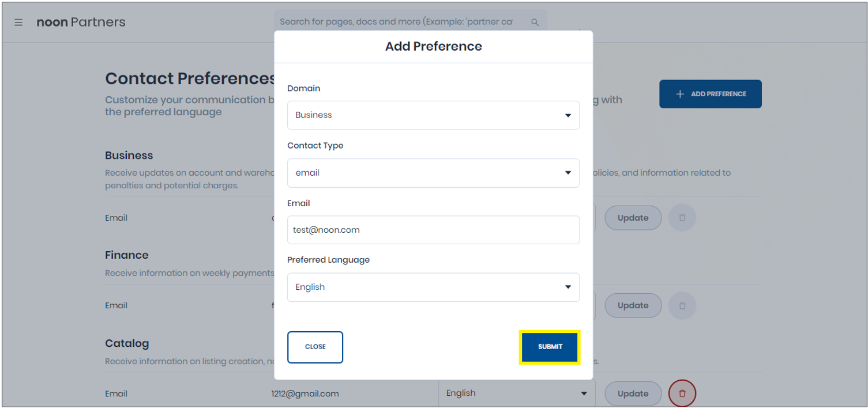The width and height of the screenshot is (868, 409).
Task: Open the hamburger navigation menu
Action: coord(18,22)
